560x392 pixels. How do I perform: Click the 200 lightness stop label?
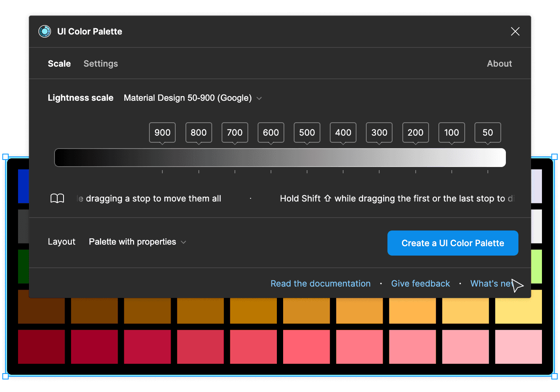point(415,132)
